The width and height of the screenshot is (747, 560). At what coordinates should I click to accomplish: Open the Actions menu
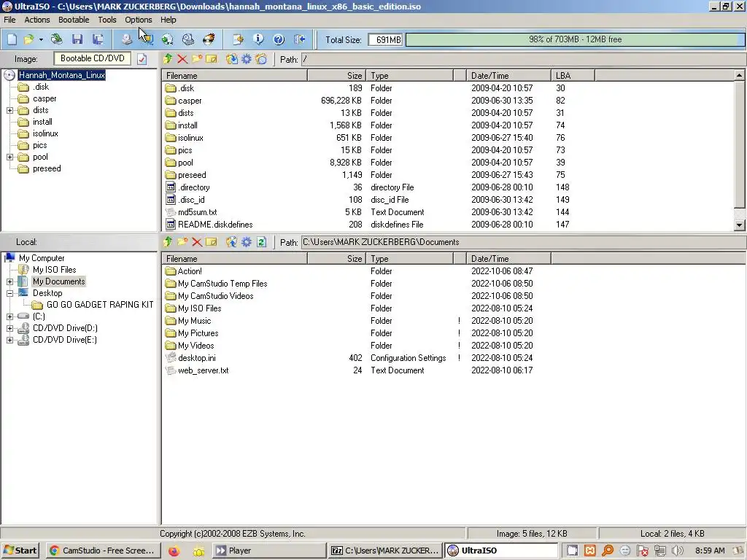tap(37, 20)
